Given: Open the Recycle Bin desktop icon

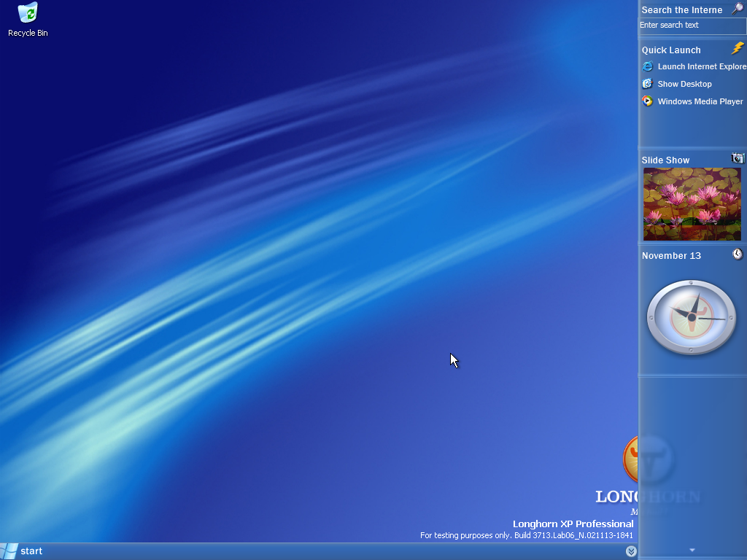Looking at the screenshot, I should (x=28, y=20).
